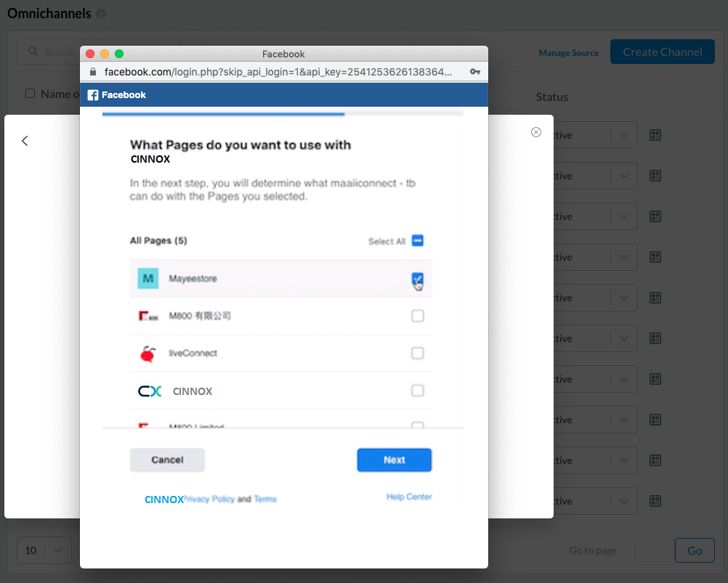Click the blue progress bar
The width and height of the screenshot is (728, 583).
tap(223, 114)
